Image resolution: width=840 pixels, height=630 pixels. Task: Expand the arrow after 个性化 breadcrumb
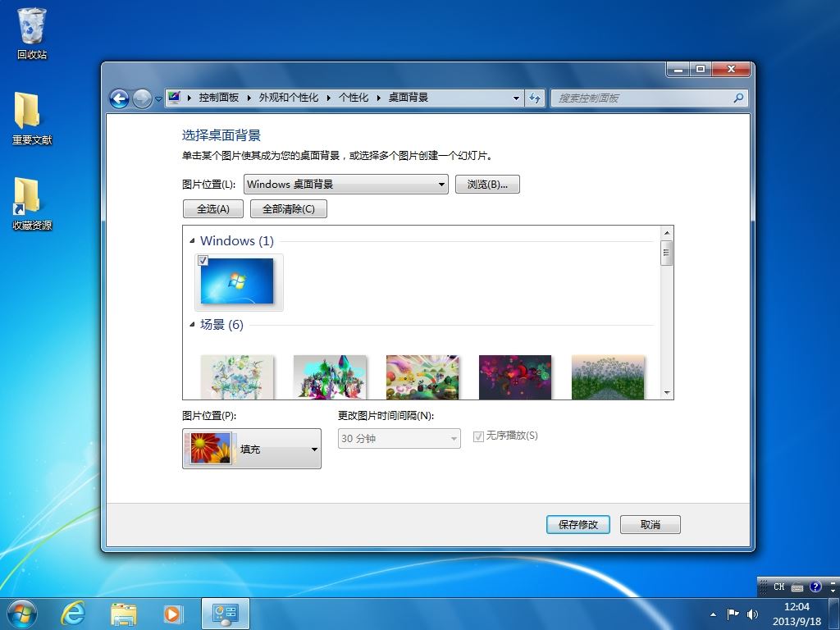(378, 98)
